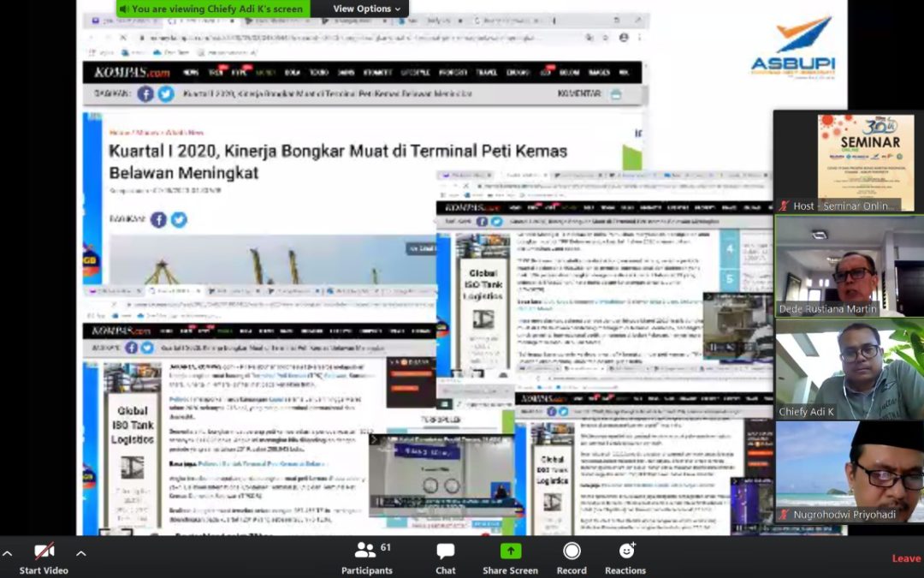Image resolution: width=924 pixels, height=578 pixels.
Task: Share article on Twitter in top Kompas share bar
Action: point(166,94)
